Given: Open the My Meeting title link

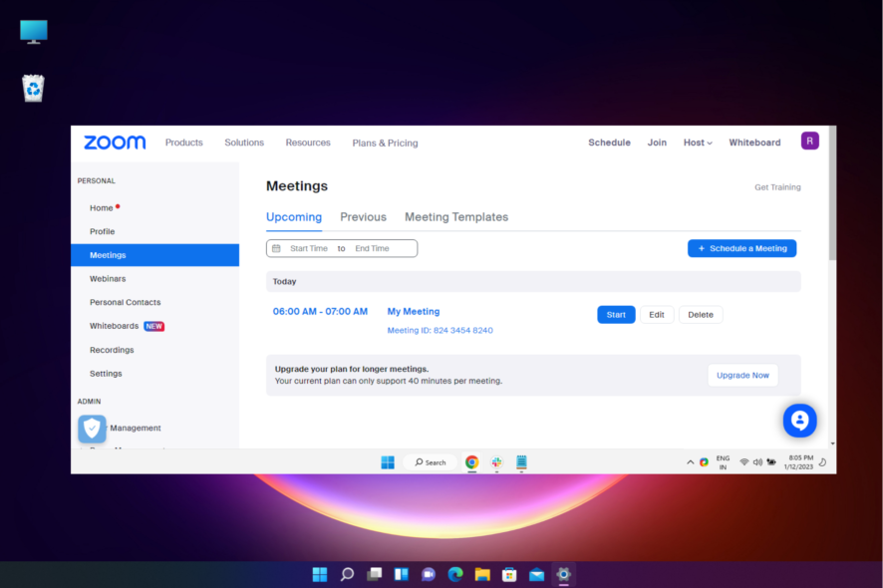Looking at the screenshot, I should [414, 312].
